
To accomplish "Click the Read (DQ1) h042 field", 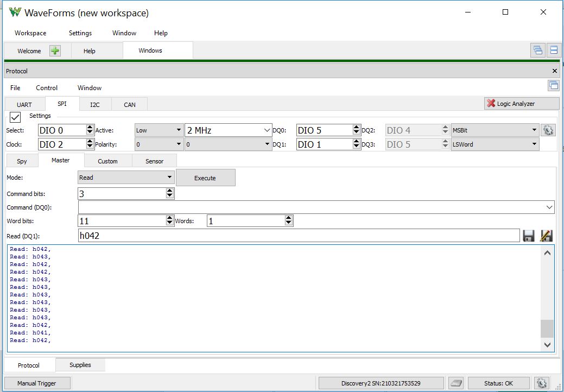I will pyautogui.click(x=299, y=236).
